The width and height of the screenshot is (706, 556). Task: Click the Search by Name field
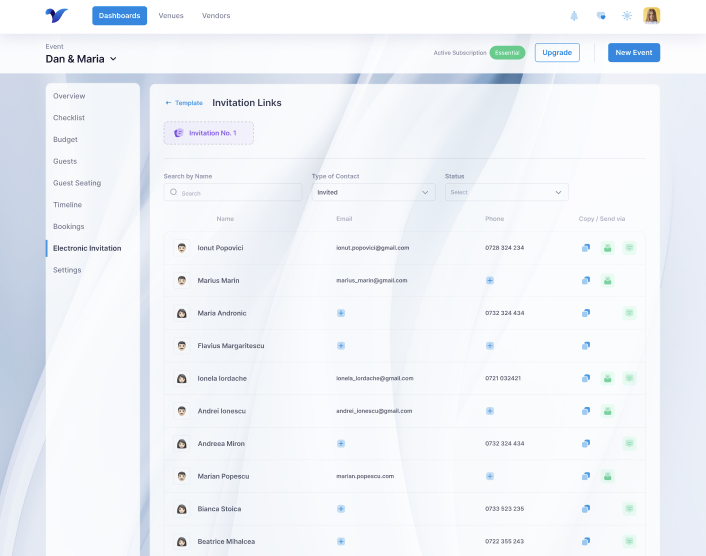point(233,192)
